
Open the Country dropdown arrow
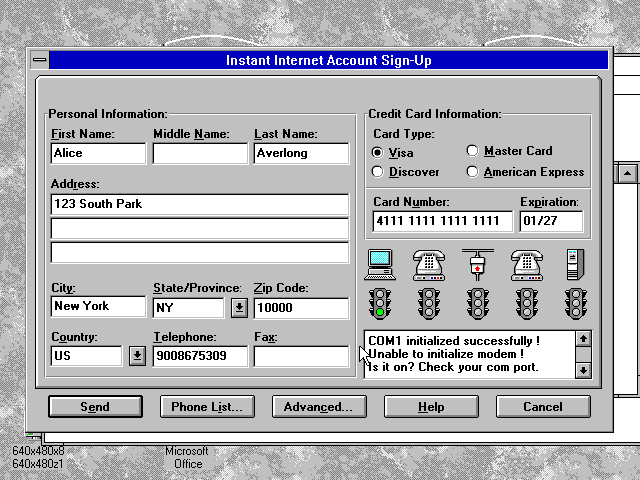pyautogui.click(x=138, y=356)
